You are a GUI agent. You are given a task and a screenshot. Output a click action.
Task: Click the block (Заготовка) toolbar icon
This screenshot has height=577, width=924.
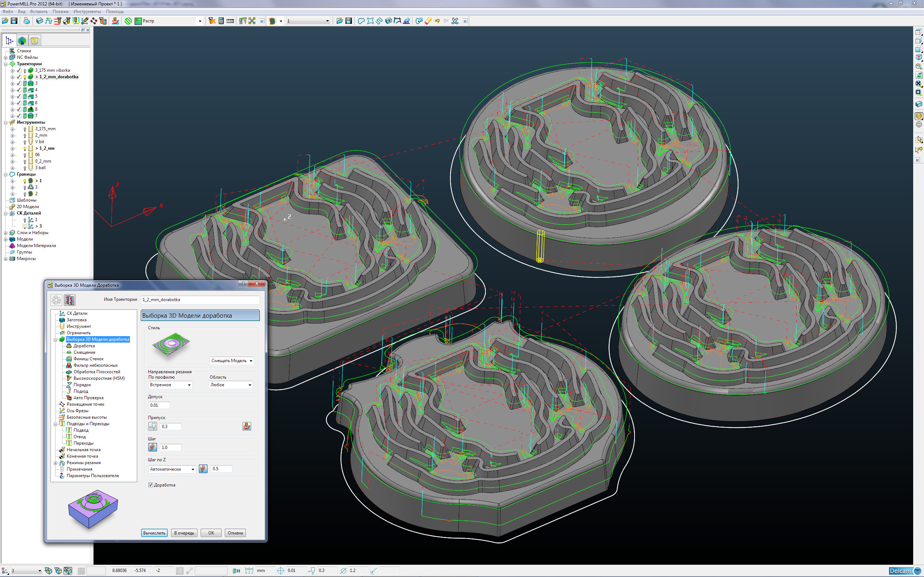point(39,21)
